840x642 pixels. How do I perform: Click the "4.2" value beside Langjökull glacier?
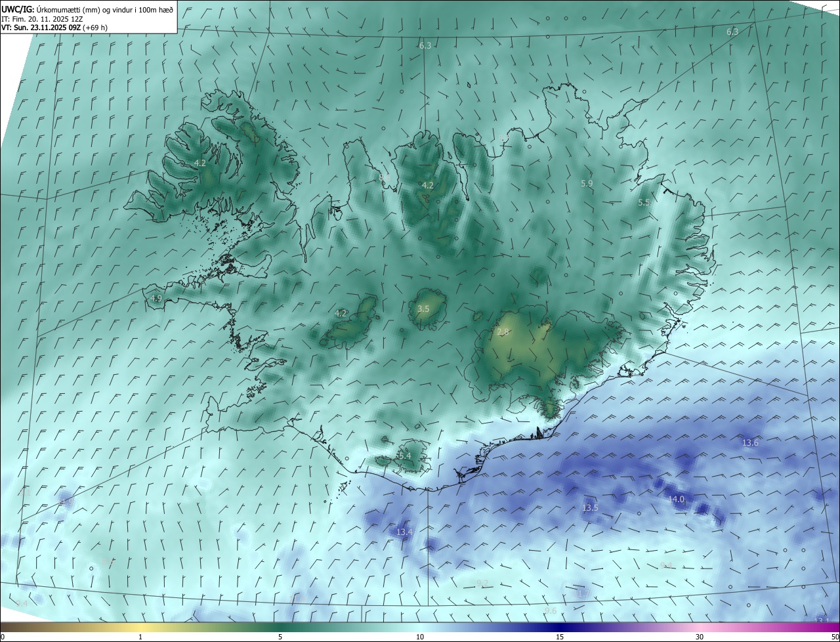click(x=341, y=313)
